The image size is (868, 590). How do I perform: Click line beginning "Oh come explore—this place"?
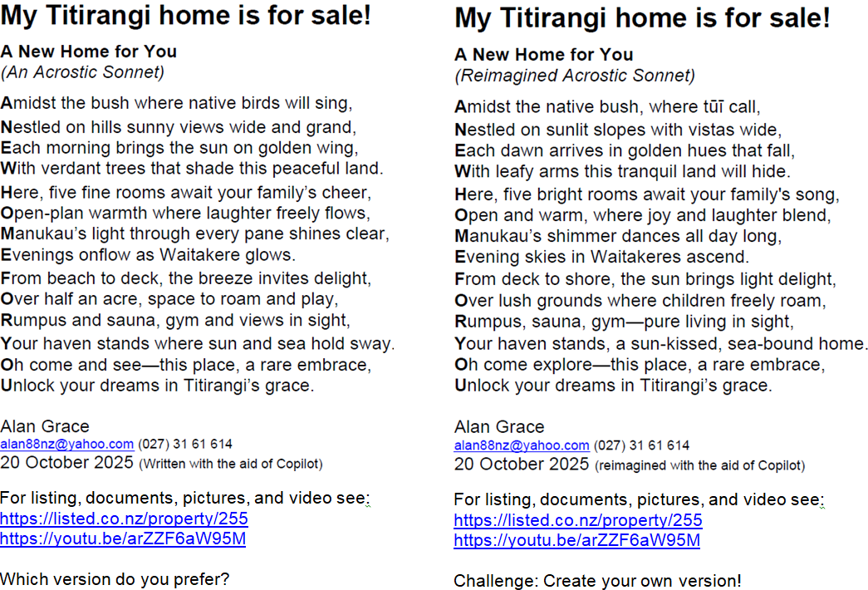point(640,365)
